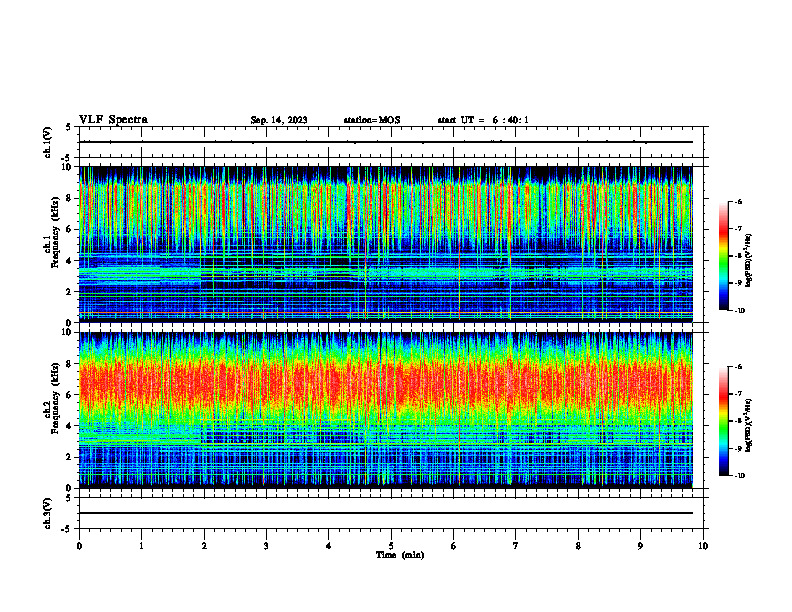Click the log(PSD) units label beside ch.1 colorbar
The height and width of the screenshot is (612, 792).
pyautogui.click(x=749, y=261)
